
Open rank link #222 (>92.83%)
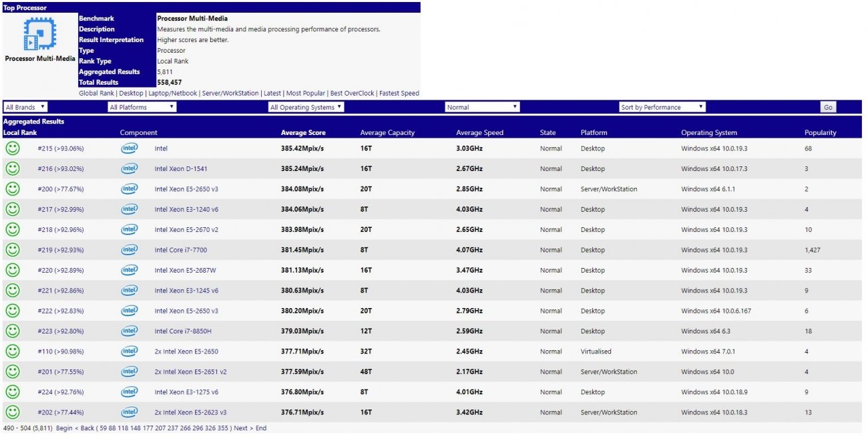(x=61, y=311)
